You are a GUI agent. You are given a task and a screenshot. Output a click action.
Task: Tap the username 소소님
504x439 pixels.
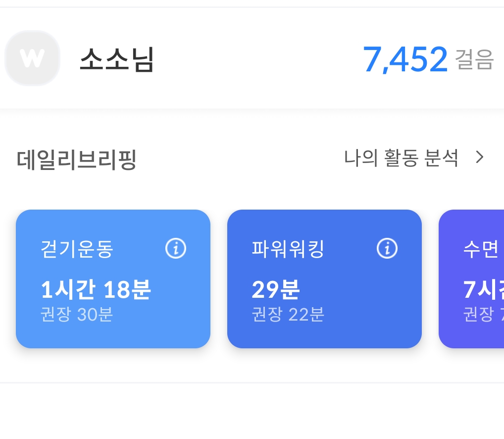tap(116, 60)
